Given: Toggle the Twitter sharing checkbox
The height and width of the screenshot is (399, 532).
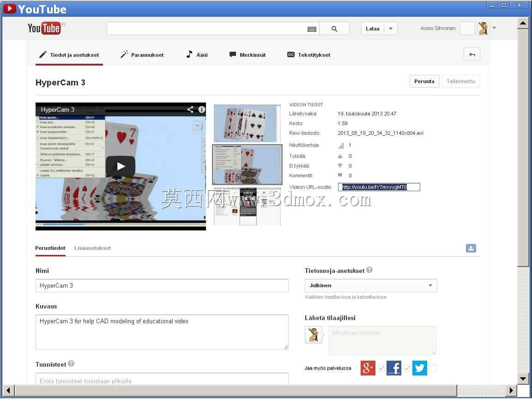Looking at the screenshot, I should (433, 368).
